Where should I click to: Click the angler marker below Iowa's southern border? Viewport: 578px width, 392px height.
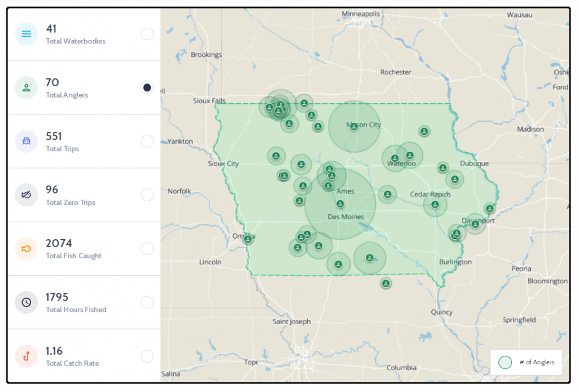pyautogui.click(x=386, y=283)
